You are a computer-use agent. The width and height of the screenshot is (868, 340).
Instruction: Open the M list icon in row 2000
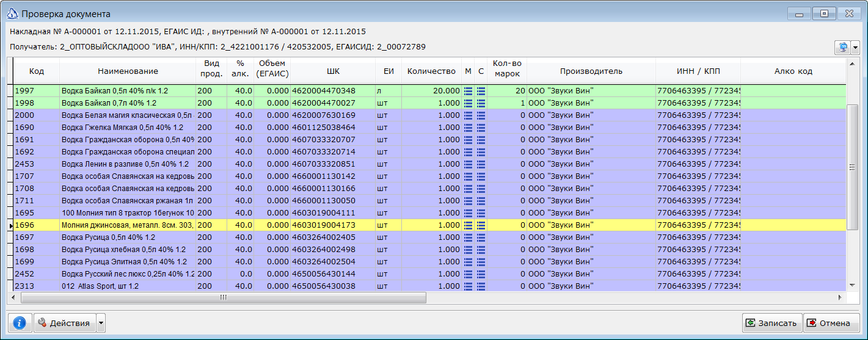(469, 115)
